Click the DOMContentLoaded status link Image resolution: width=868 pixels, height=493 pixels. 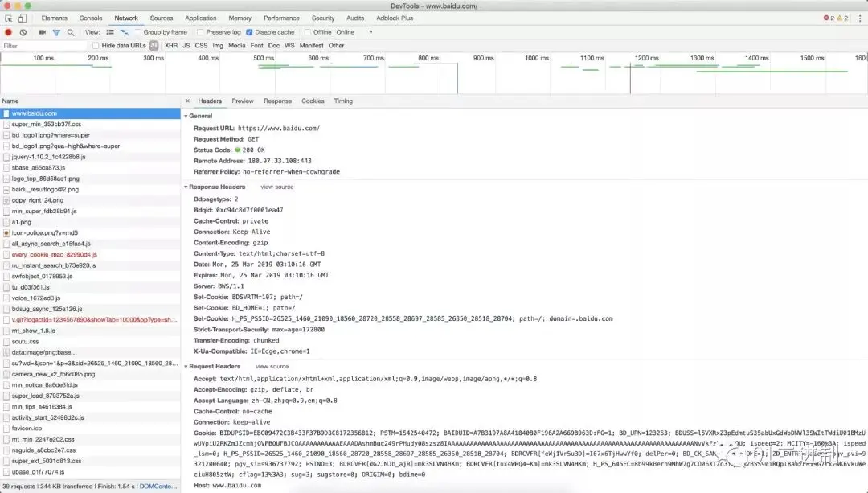click(x=158, y=487)
